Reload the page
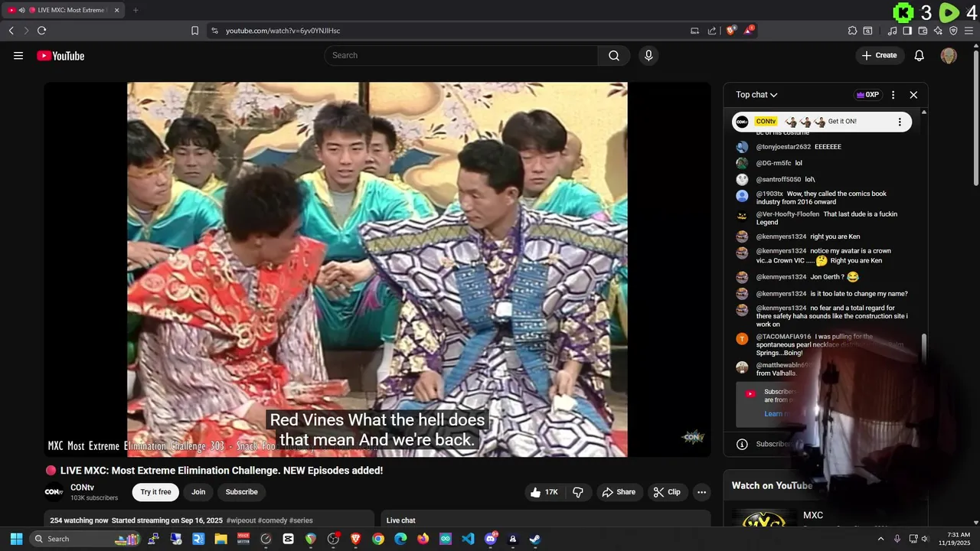This screenshot has width=980, height=551. pyautogui.click(x=41, y=31)
